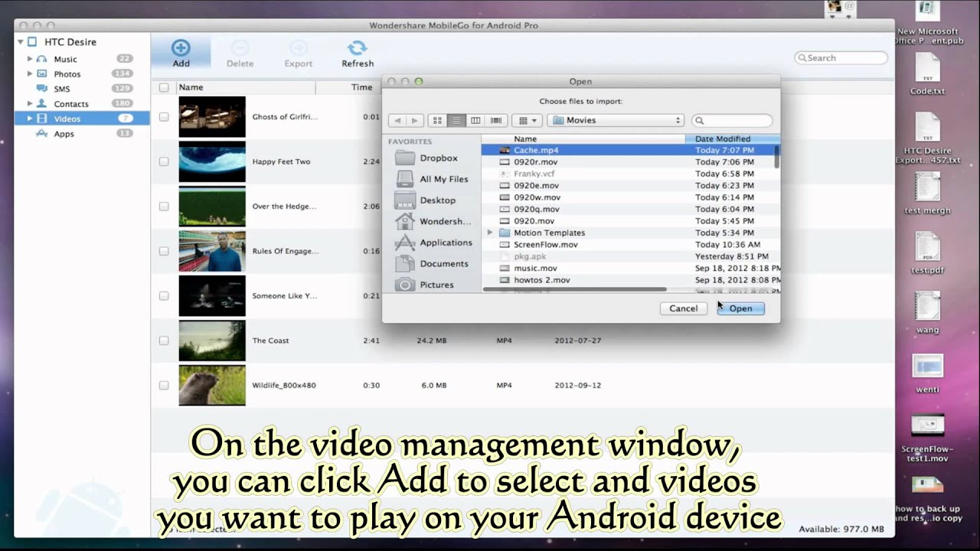Check the Wildlife_800x480 checkbox
980x551 pixels.
click(x=164, y=385)
